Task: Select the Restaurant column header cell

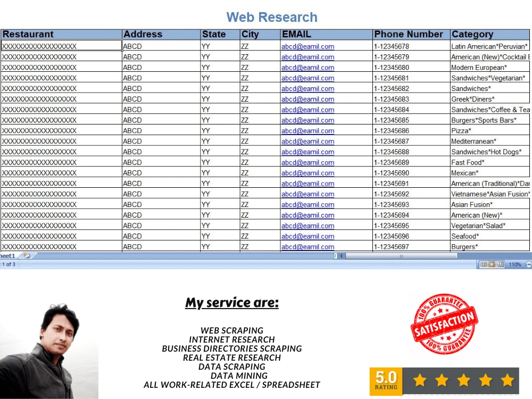Action: point(61,34)
